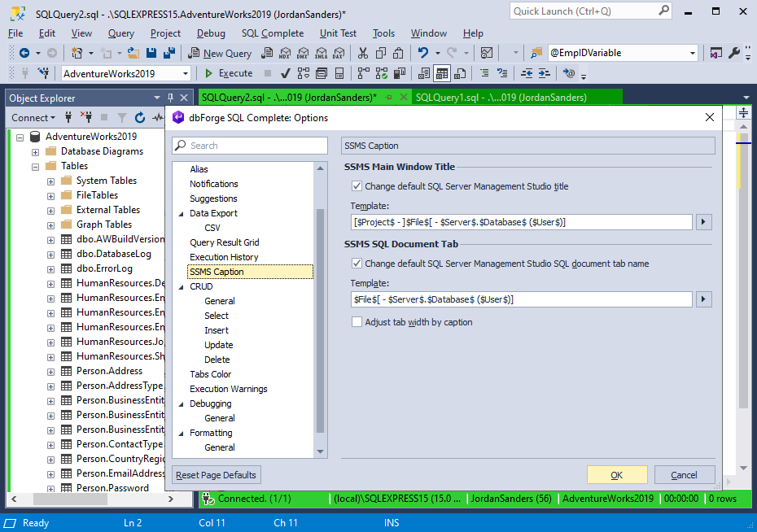Viewport: 757px width, 532px height.
Task: Click the options list vertical scrollbar thumb
Action: point(320,321)
